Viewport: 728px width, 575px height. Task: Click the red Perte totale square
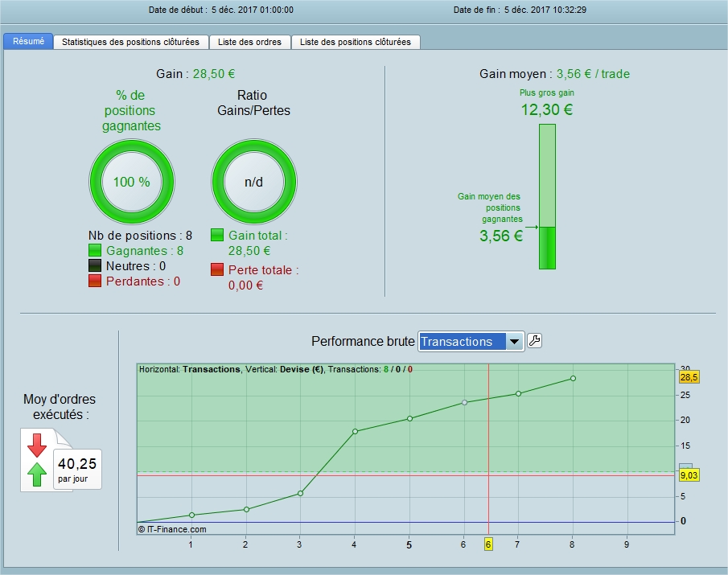(x=217, y=269)
